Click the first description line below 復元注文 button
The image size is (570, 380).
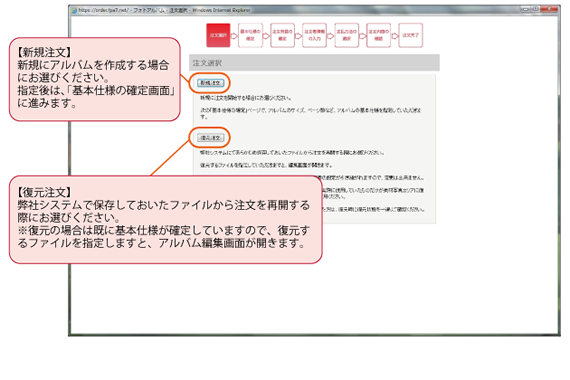tap(292, 153)
